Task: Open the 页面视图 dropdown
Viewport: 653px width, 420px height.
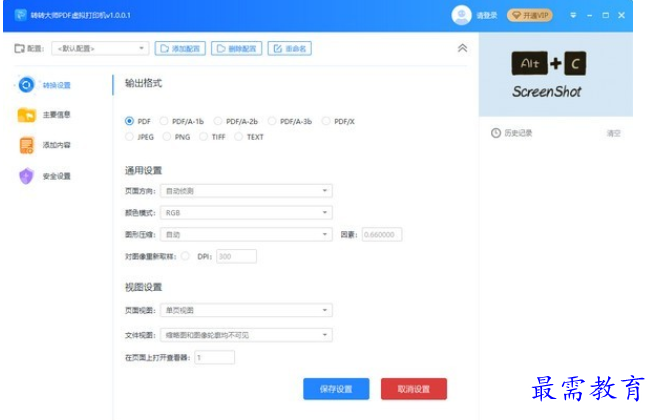Action: pos(246,310)
